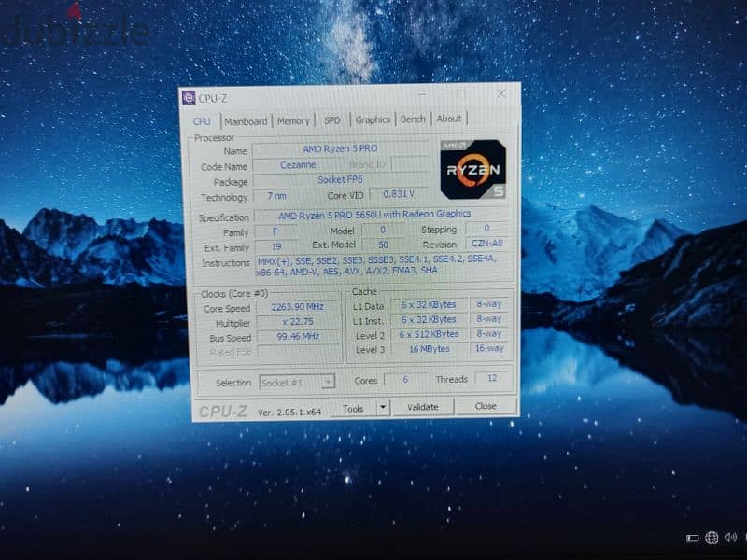Close the CPU-Z window with X
This screenshot has width=747, height=560.
tap(500, 94)
